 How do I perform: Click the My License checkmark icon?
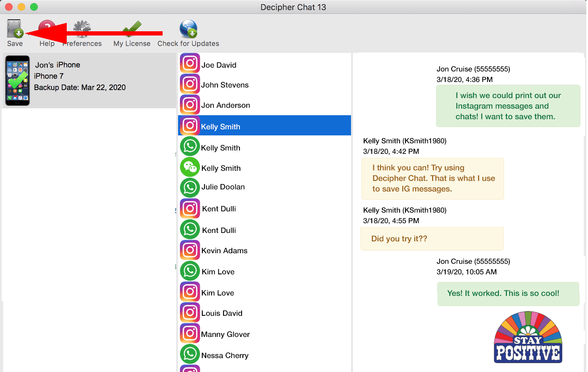click(132, 30)
